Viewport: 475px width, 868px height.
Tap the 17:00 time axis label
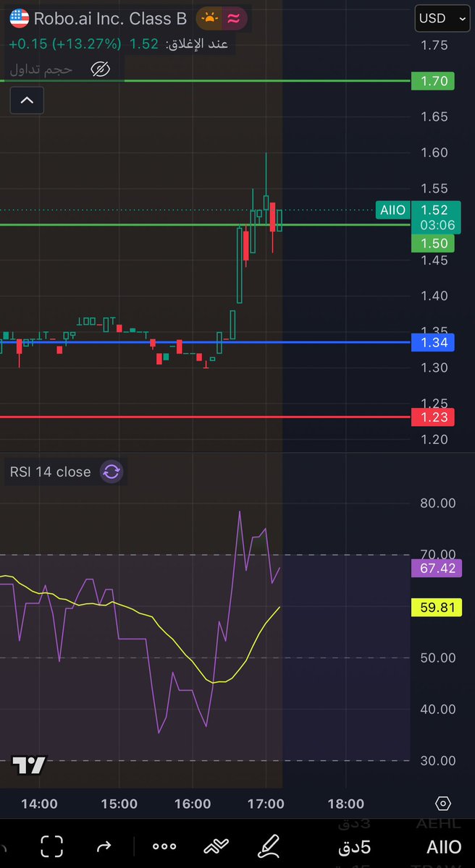(x=266, y=804)
